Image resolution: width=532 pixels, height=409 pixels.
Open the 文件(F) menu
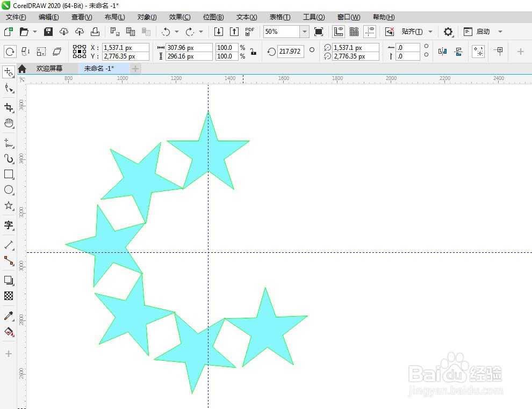[x=16, y=17]
